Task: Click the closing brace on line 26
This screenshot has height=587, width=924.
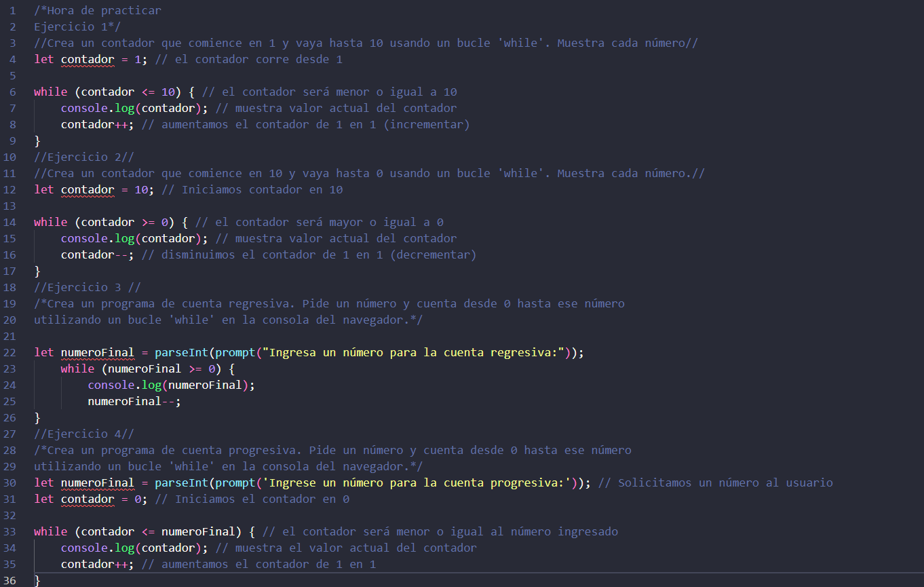Action: (x=37, y=417)
